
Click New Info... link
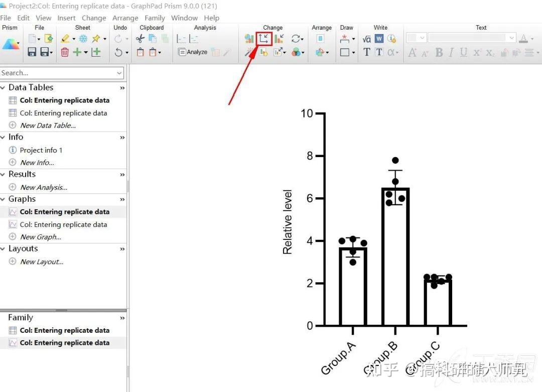click(x=37, y=163)
